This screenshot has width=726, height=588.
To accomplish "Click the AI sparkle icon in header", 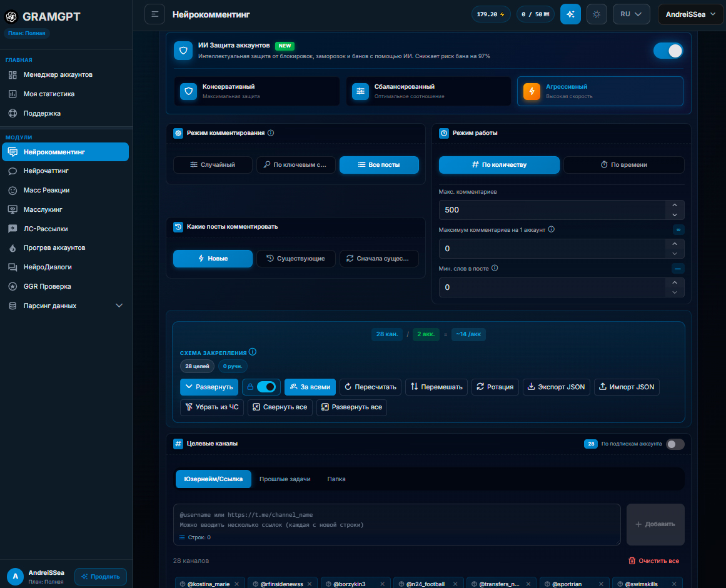I will click(570, 14).
